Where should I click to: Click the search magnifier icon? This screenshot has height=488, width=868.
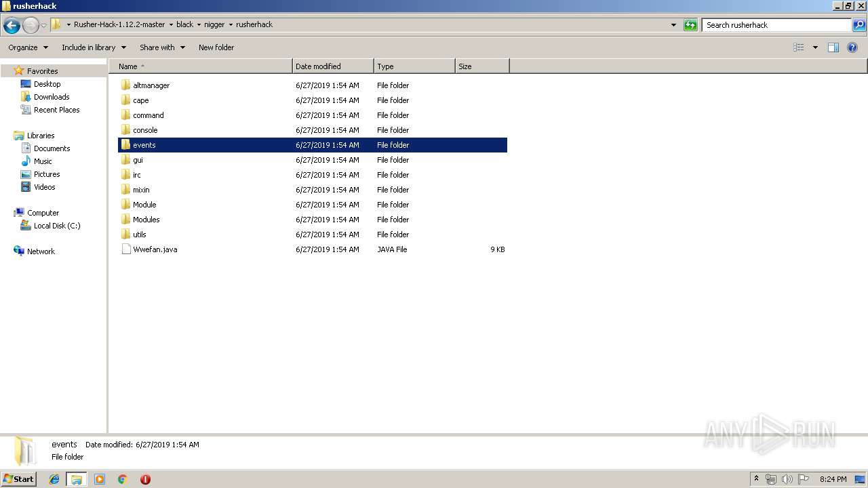pos(859,25)
